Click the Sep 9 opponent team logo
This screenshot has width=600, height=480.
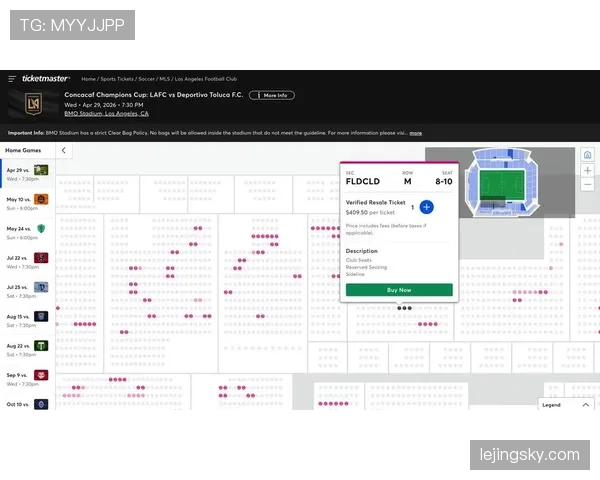41,375
